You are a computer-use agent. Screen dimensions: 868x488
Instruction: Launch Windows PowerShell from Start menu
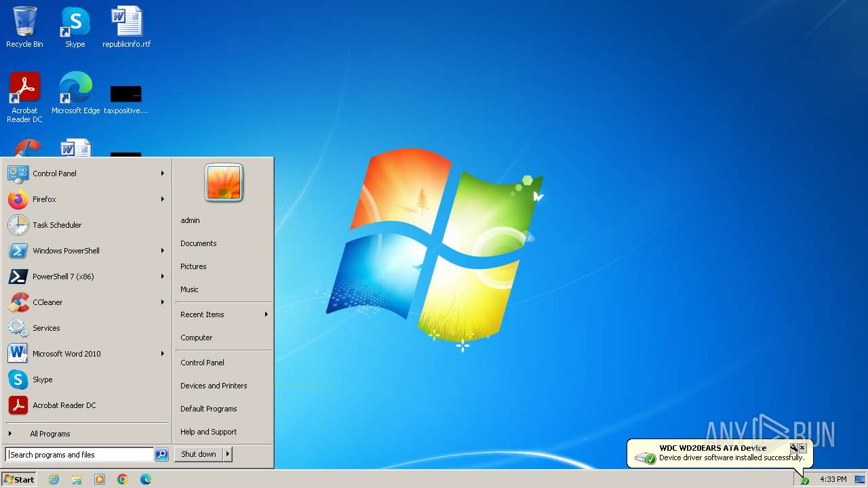click(x=87, y=251)
